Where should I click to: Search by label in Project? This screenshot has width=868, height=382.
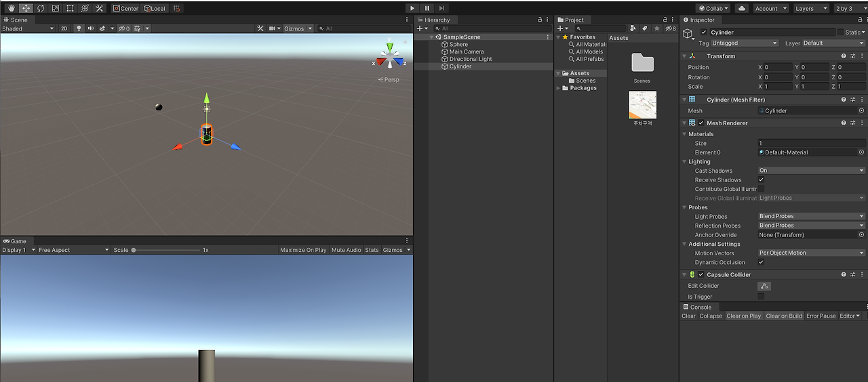[645, 28]
